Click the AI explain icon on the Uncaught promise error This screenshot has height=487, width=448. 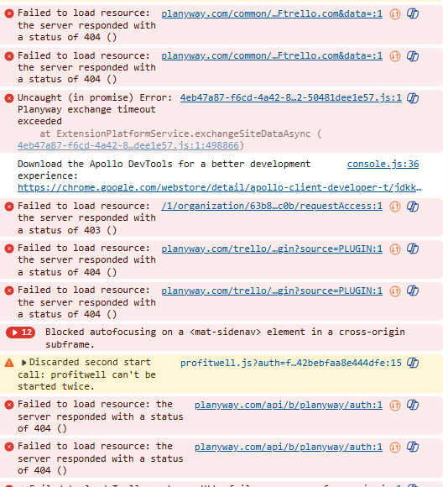[413, 98]
